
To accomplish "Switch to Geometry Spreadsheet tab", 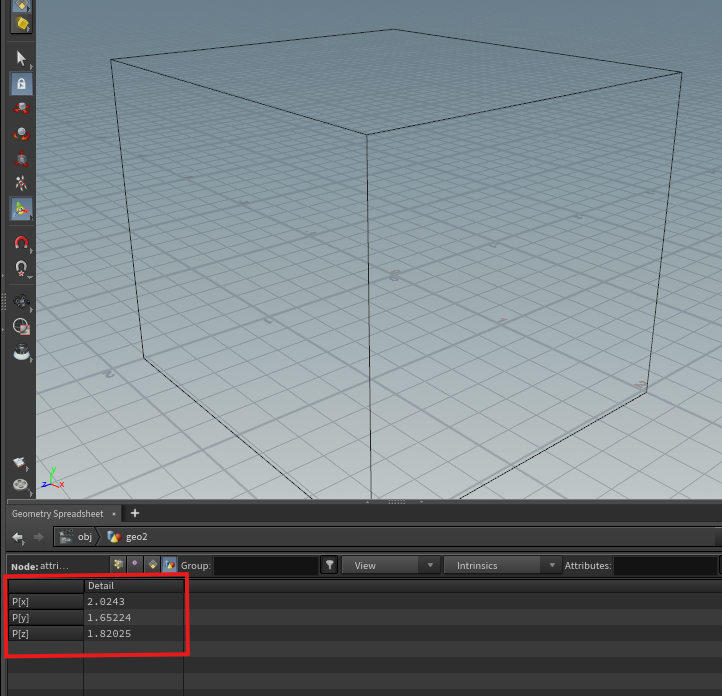I will (58, 514).
